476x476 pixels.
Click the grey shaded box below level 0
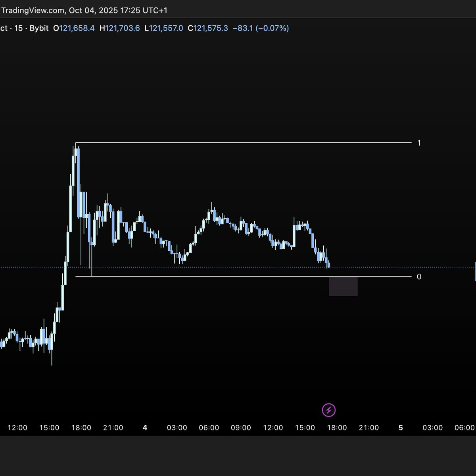(x=343, y=286)
